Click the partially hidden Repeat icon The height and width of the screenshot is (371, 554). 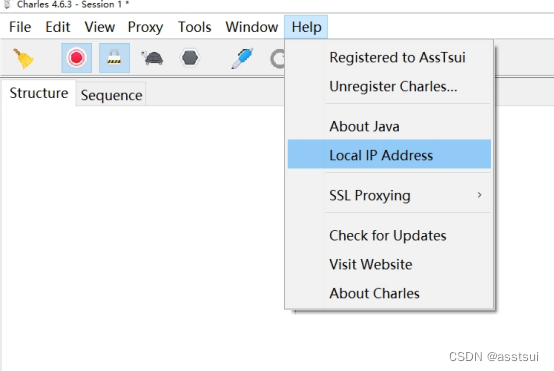277,59
